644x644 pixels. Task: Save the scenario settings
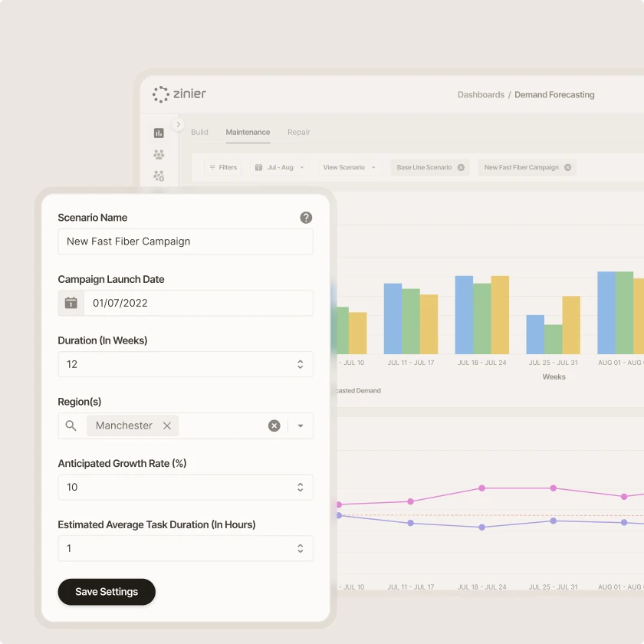click(107, 592)
